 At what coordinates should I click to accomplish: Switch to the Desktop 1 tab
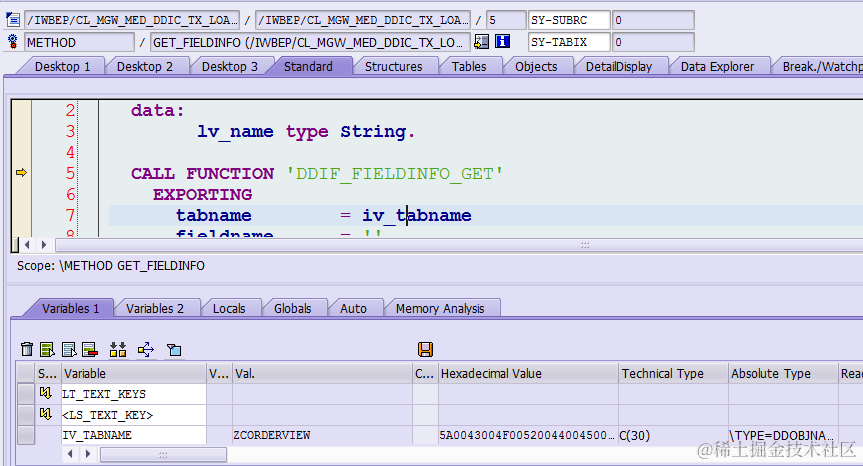[62, 67]
